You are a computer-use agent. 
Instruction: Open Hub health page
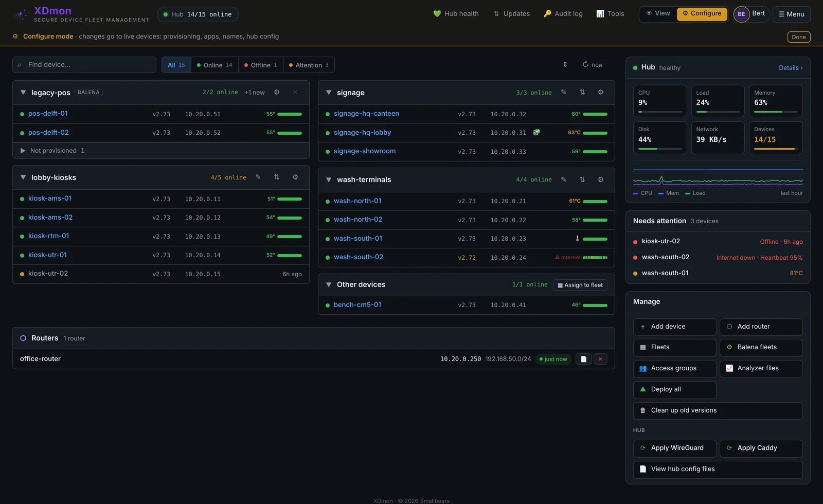(456, 14)
